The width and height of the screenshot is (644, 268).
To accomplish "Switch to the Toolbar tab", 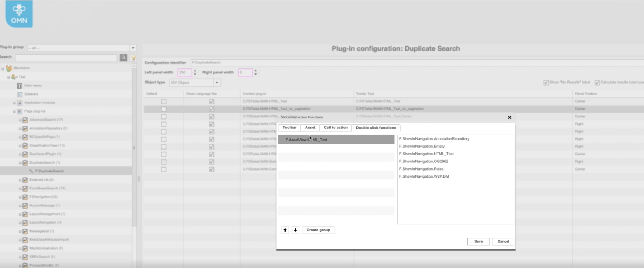I will click(x=289, y=128).
